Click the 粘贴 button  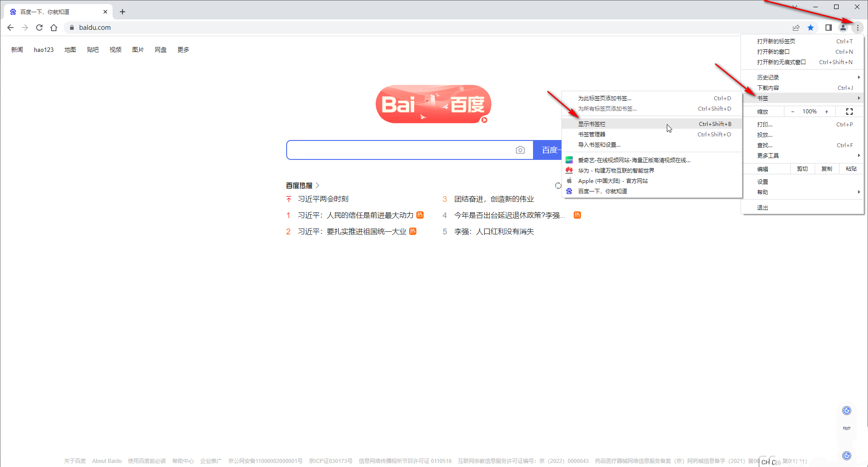point(851,169)
